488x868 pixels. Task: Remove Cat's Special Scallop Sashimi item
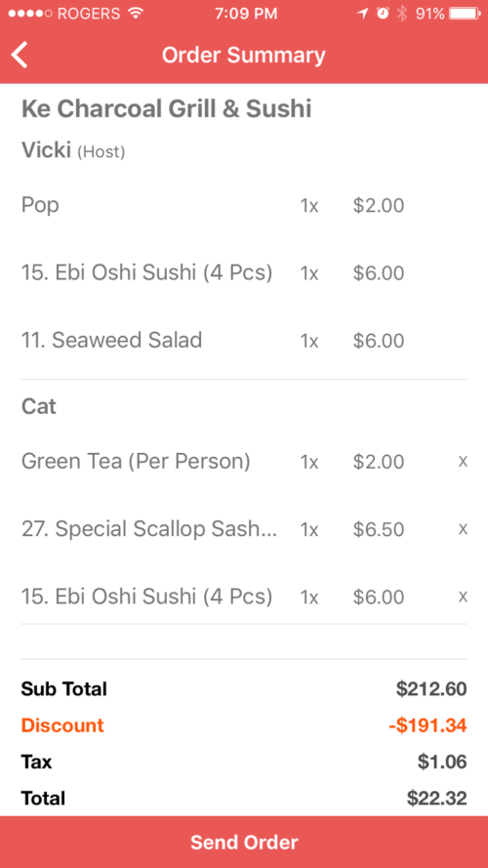463,529
